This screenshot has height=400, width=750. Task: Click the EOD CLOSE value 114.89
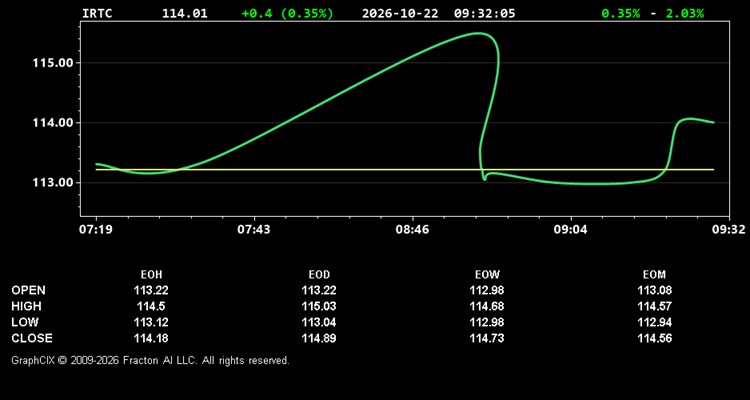(x=319, y=338)
